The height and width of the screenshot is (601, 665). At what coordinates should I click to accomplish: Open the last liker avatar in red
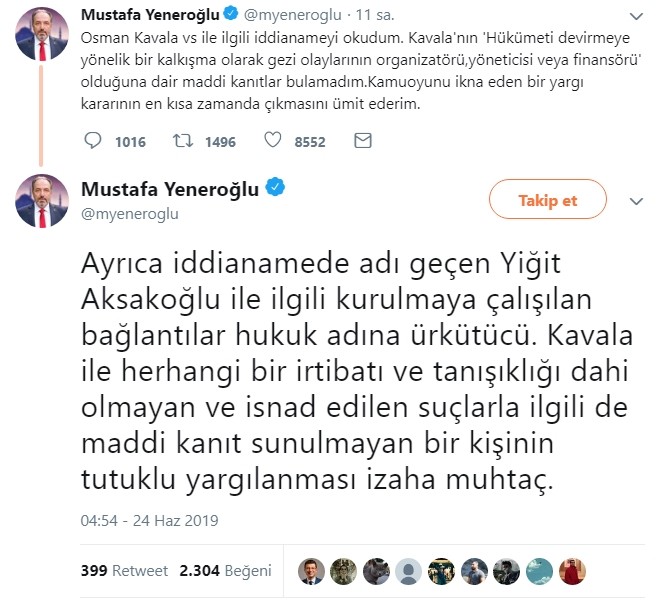click(572, 571)
